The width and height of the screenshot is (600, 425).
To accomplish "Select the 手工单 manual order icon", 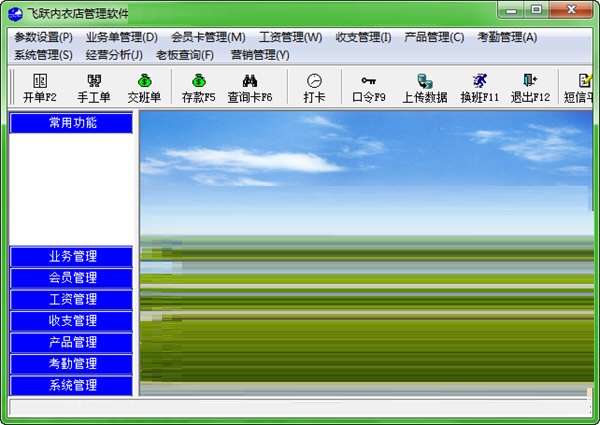I will [94, 88].
